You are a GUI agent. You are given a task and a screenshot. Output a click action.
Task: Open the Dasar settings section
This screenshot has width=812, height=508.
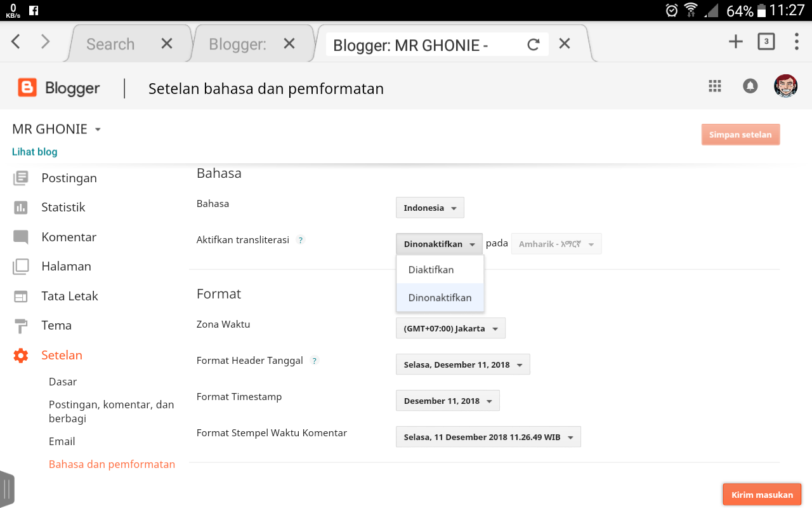[x=63, y=382]
